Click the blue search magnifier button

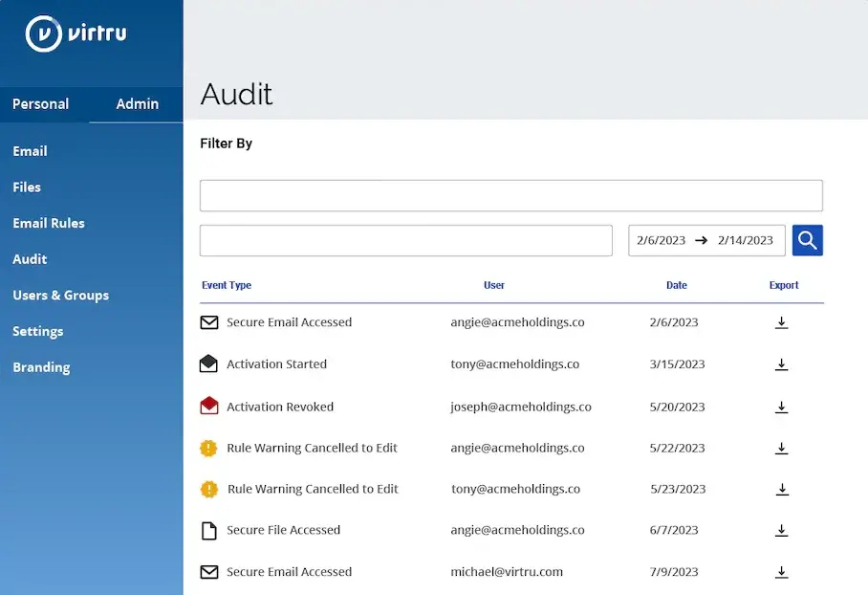click(807, 240)
